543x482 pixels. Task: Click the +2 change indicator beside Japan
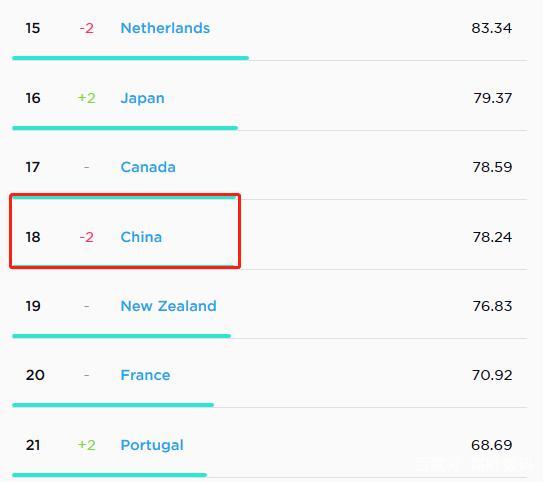point(87,98)
